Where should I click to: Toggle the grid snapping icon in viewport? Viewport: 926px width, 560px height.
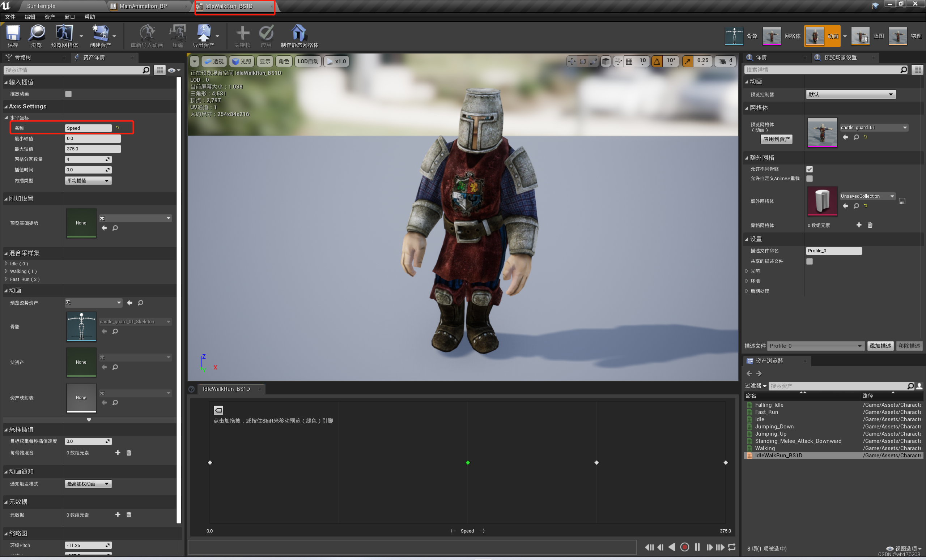click(629, 61)
